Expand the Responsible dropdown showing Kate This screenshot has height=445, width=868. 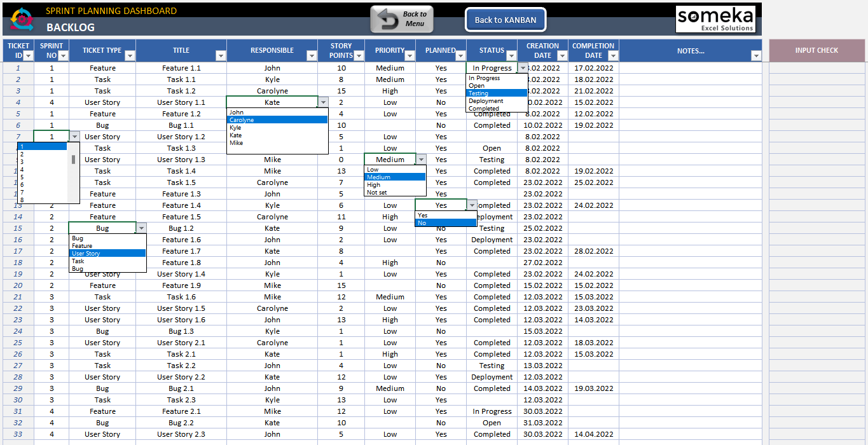323,102
